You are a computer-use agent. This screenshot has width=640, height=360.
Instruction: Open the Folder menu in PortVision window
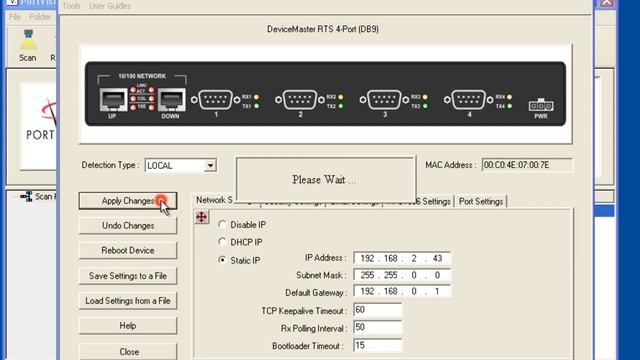pyautogui.click(x=40, y=17)
